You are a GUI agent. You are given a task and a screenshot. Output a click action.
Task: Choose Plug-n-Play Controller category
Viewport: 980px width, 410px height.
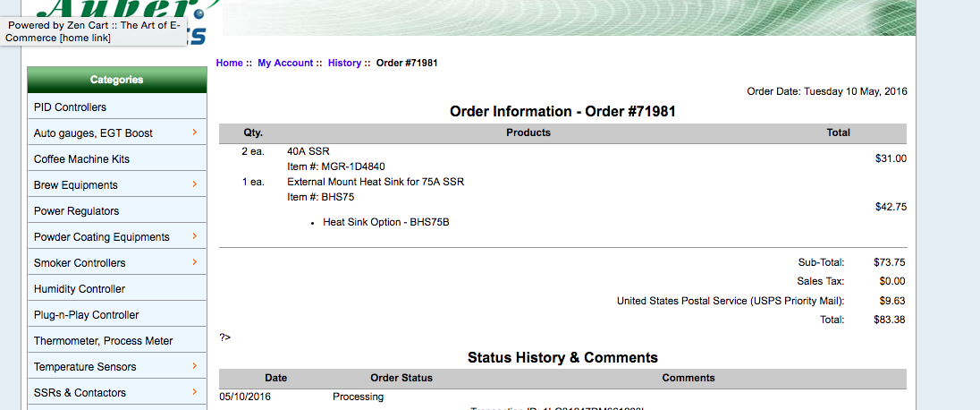pyautogui.click(x=117, y=315)
